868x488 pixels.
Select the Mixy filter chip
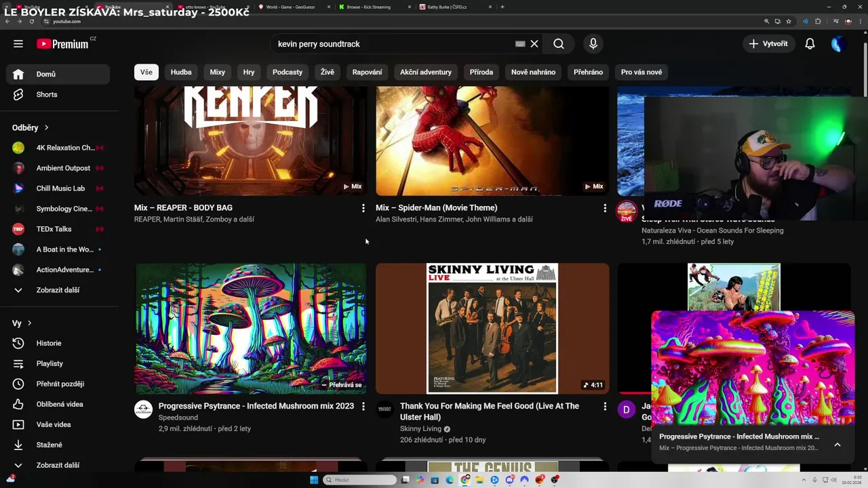(x=217, y=72)
